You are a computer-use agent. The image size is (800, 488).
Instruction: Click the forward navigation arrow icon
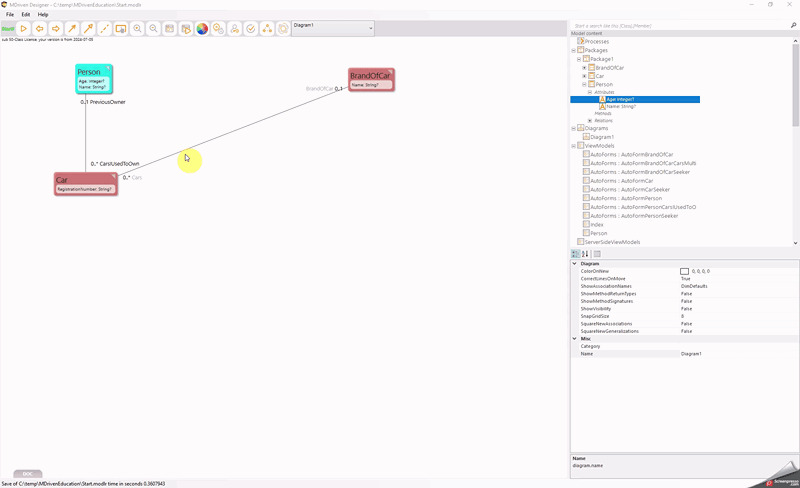click(56, 29)
